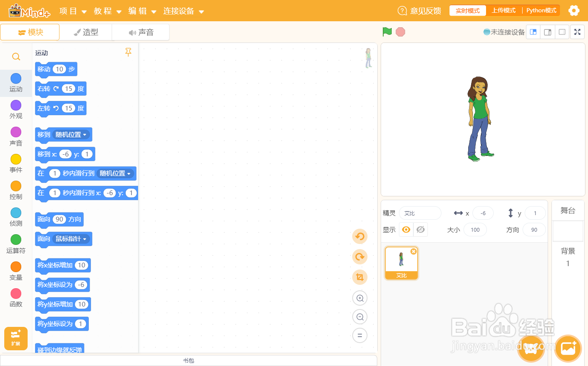Open the 编辑 edit menu
588x366 pixels.
coord(143,11)
